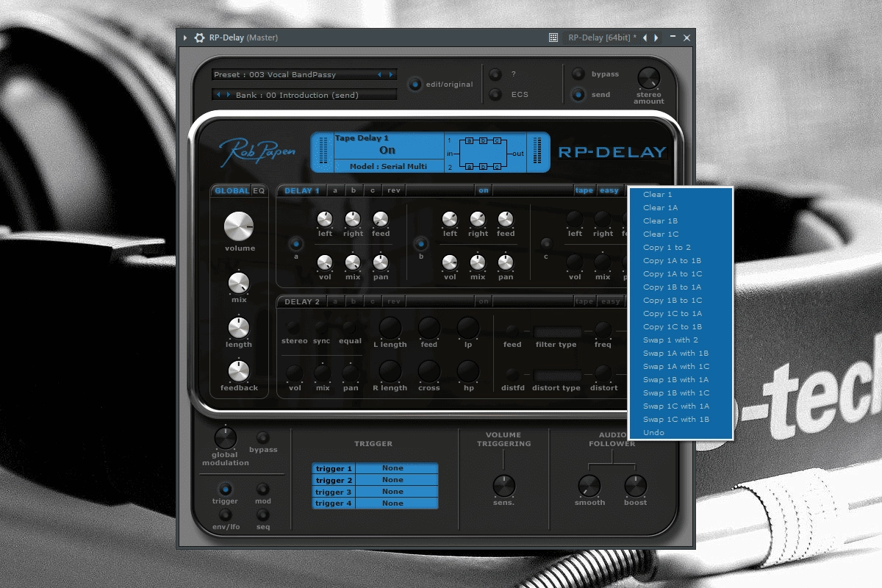Open Delay 1 tab 'c'

click(x=373, y=191)
